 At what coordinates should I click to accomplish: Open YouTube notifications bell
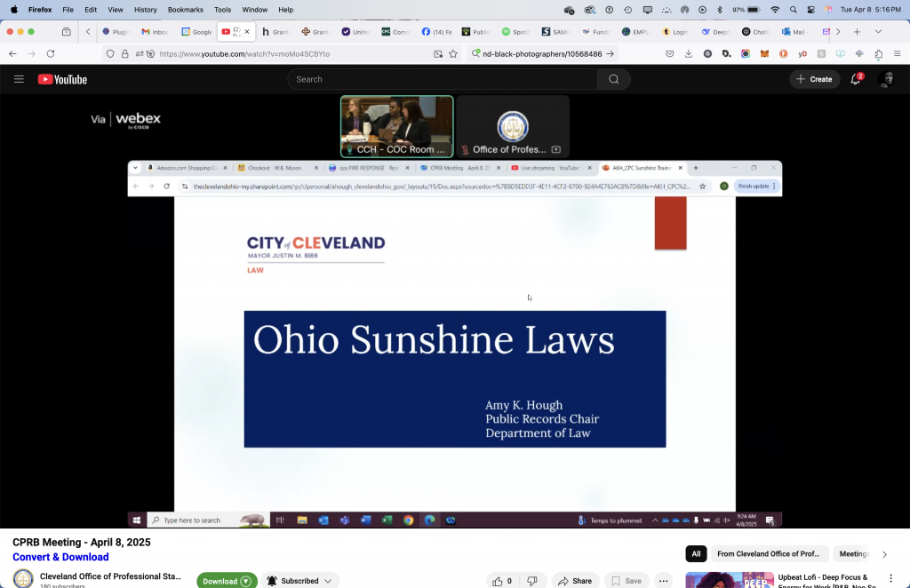point(856,79)
